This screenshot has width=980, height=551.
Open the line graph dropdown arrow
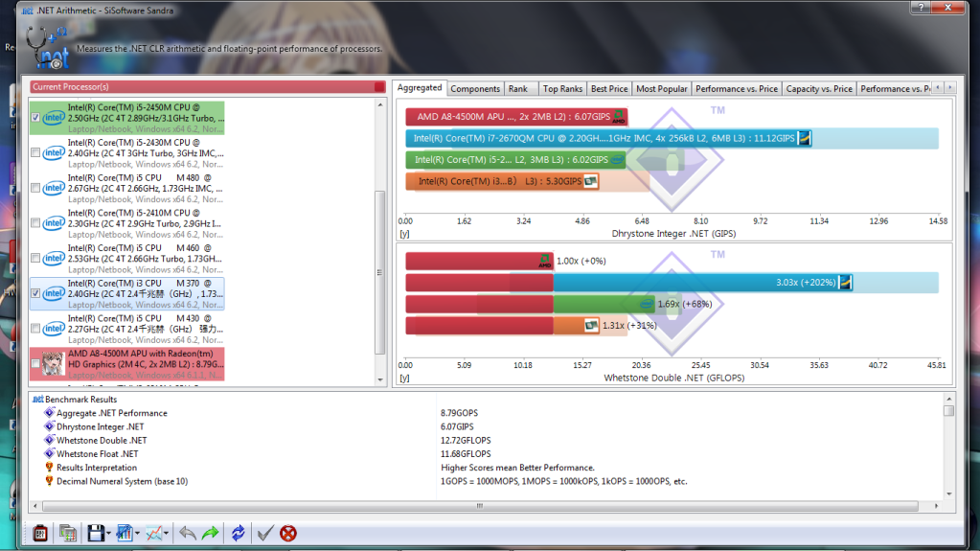click(167, 534)
